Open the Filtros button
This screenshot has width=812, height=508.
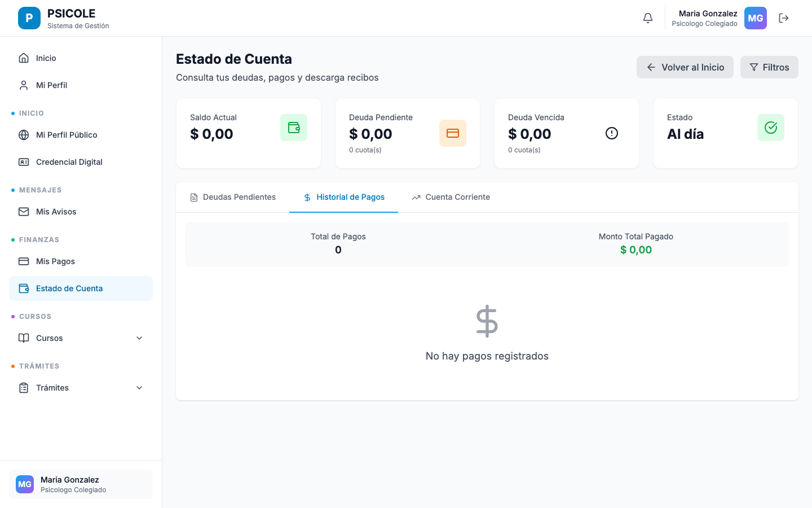[769, 67]
